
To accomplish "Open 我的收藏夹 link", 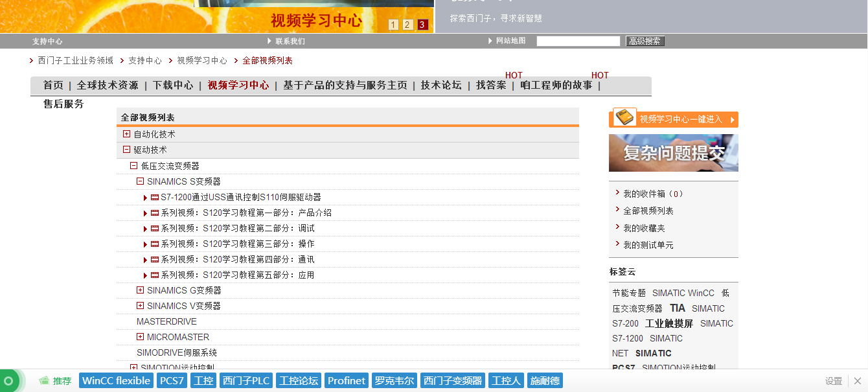I will pyautogui.click(x=644, y=228).
